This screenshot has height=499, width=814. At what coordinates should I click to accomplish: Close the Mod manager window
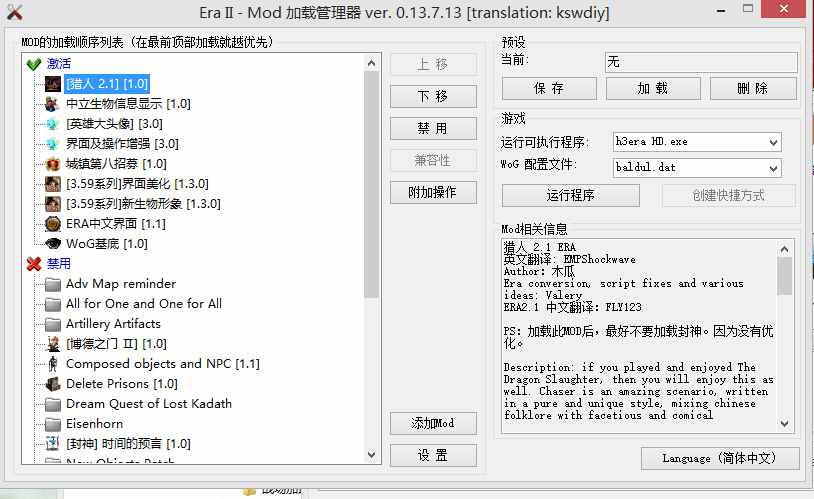pyautogui.click(x=784, y=9)
